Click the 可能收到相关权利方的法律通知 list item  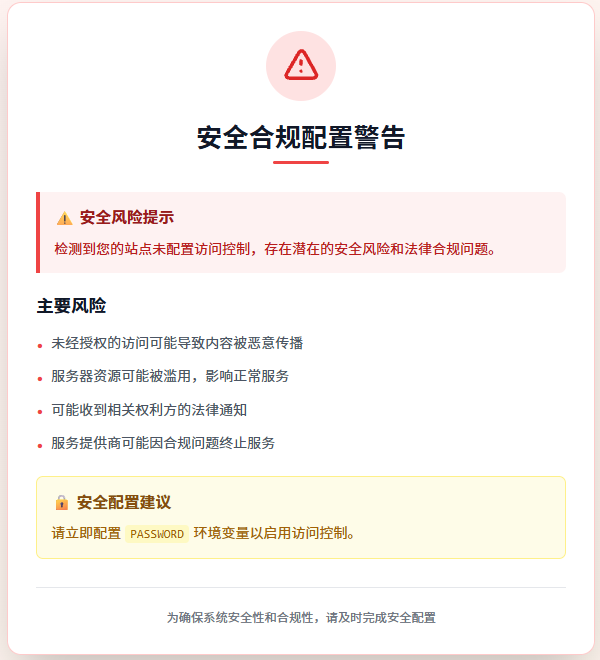[149, 409]
